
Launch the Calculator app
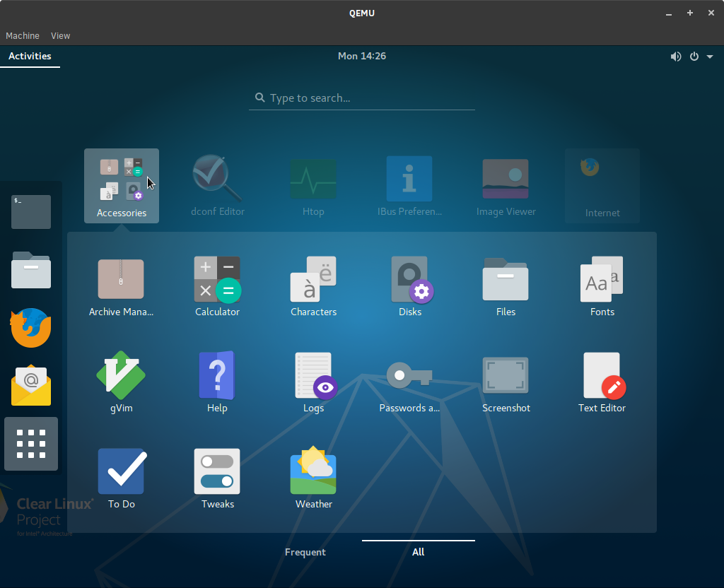(217, 287)
